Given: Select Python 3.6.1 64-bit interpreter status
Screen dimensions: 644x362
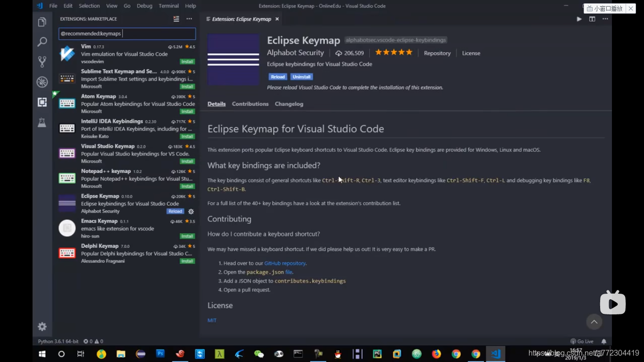Looking at the screenshot, I should (x=58, y=341).
